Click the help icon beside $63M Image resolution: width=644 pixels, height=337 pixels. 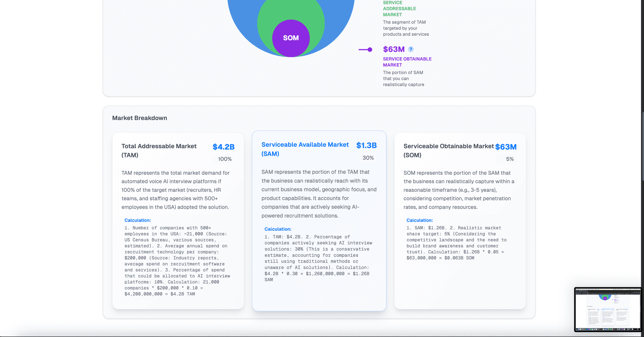tap(411, 49)
